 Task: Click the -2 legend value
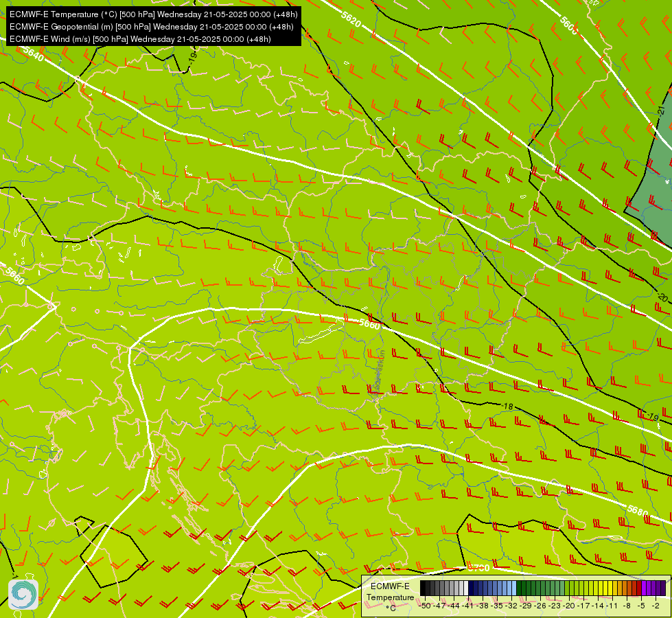coord(656,606)
